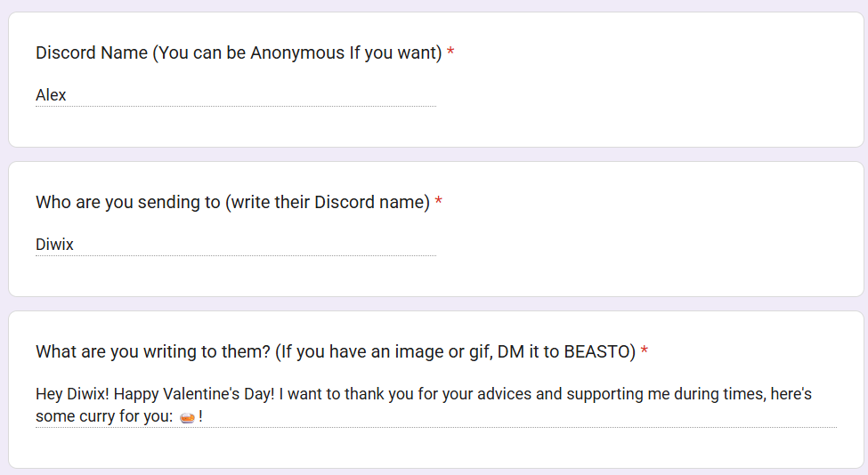Click the word "BEASTO" in the question
Image resolution: width=868 pixels, height=475 pixels.
coord(600,352)
